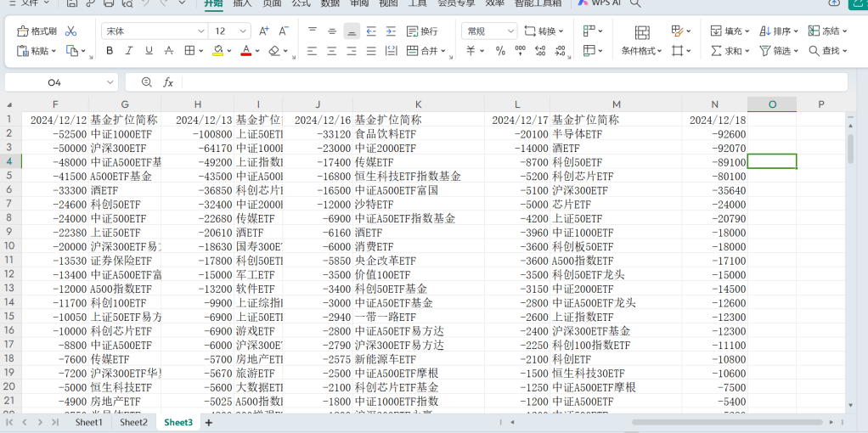Click the strikethrough icon

click(172, 51)
